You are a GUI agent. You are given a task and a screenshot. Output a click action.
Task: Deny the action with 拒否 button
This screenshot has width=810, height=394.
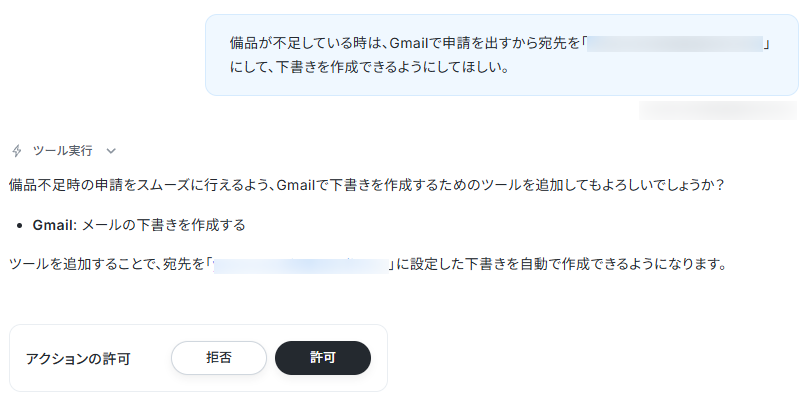tap(219, 358)
